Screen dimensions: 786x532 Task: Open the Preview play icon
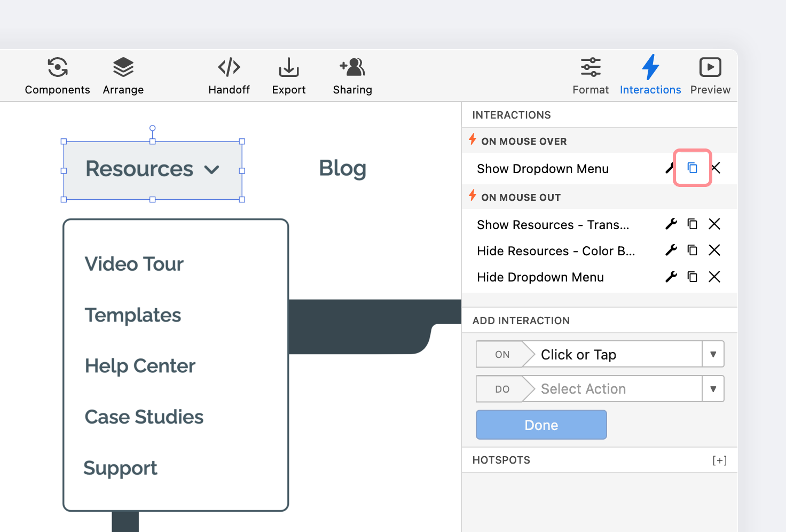coord(710,68)
